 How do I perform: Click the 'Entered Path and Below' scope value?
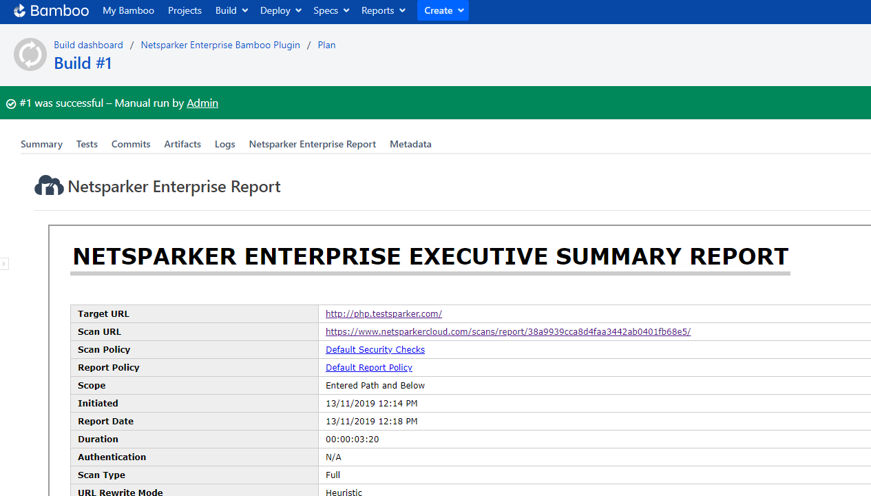(x=375, y=385)
